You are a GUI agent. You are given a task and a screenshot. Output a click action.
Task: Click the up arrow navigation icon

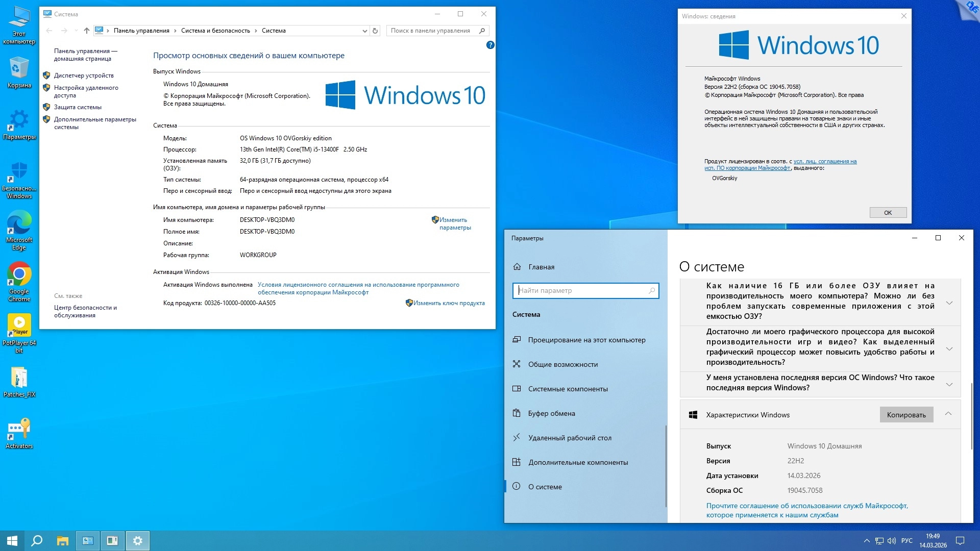[87, 31]
